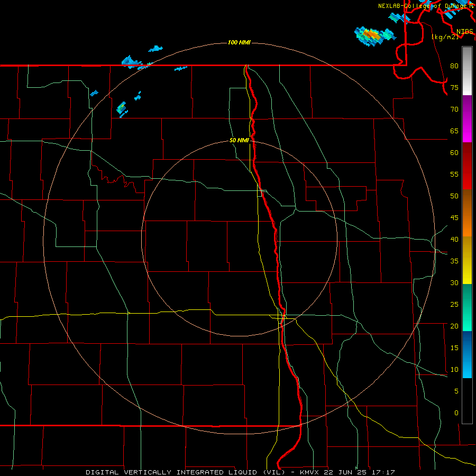Click the "KMVX" radar site identifier

pyautogui.click(x=310, y=472)
